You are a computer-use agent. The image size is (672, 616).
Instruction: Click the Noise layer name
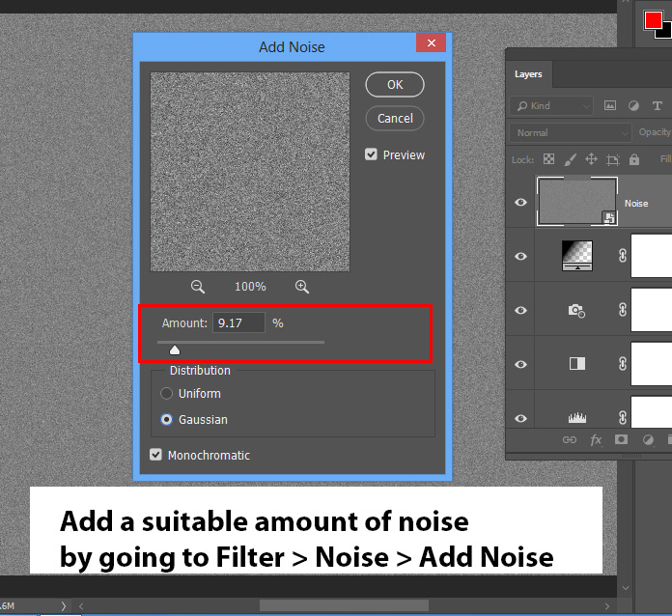click(636, 203)
